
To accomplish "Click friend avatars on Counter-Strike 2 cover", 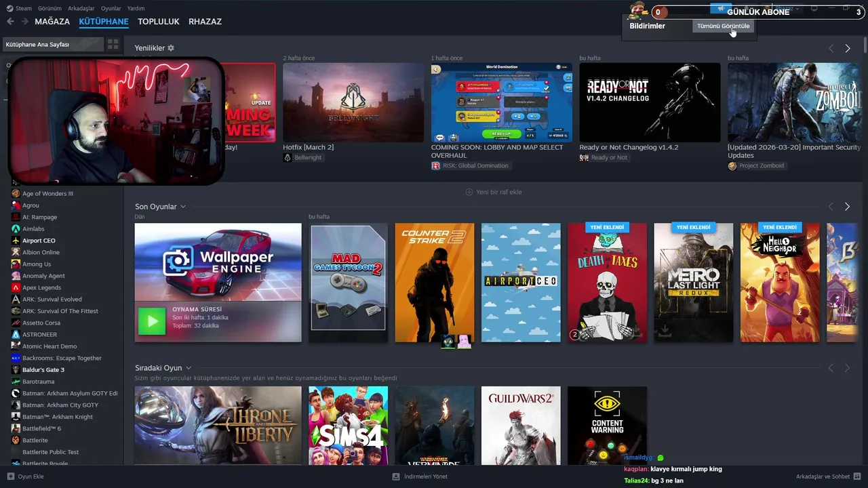I will point(456,341).
